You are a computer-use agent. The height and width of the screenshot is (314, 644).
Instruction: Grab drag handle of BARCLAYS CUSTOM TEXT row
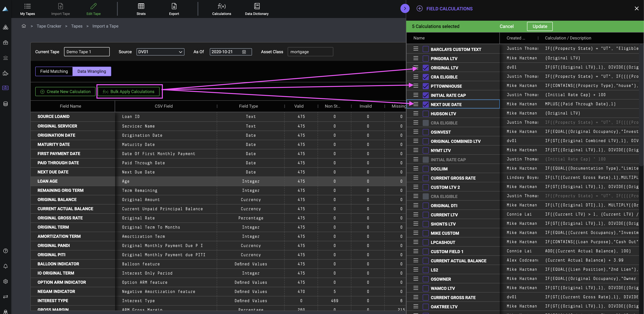[416, 49]
